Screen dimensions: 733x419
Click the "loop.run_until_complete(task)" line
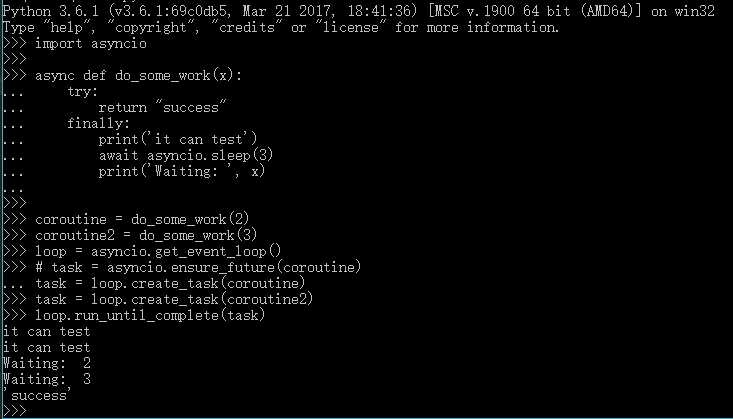click(150, 315)
